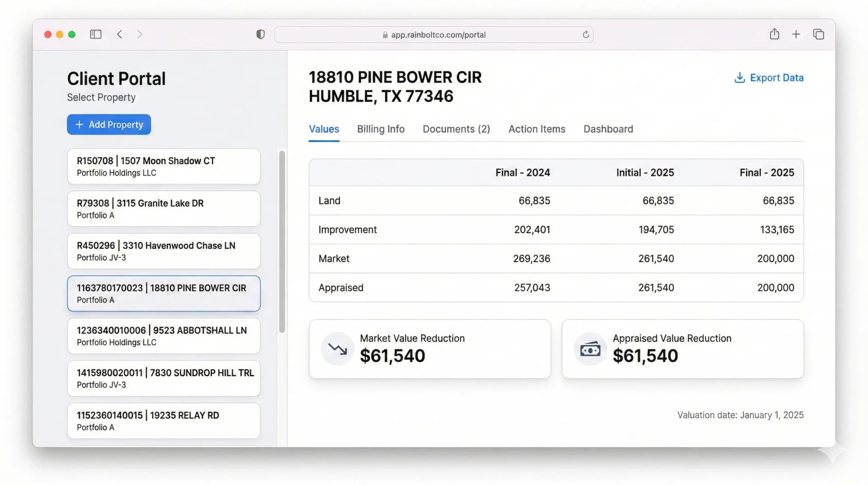The width and height of the screenshot is (868, 485).
Task: Go forward using browser forward arrow
Action: click(140, 34)
